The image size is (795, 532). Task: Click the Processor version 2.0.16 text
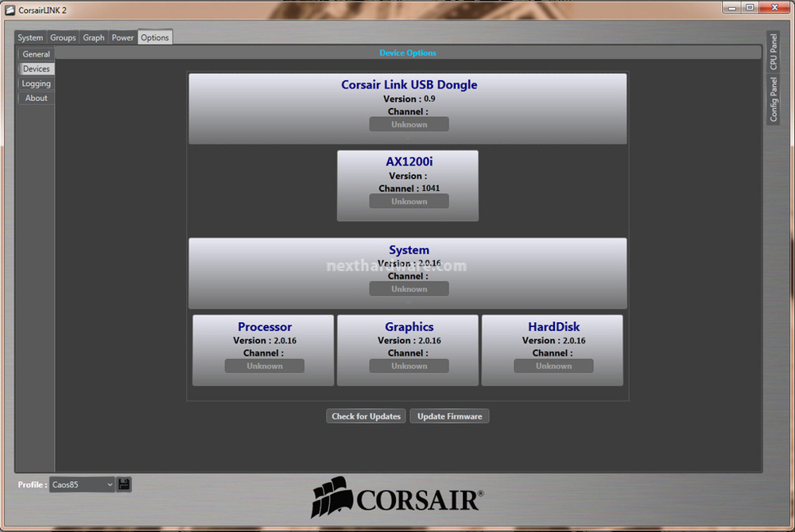point(285,340)
